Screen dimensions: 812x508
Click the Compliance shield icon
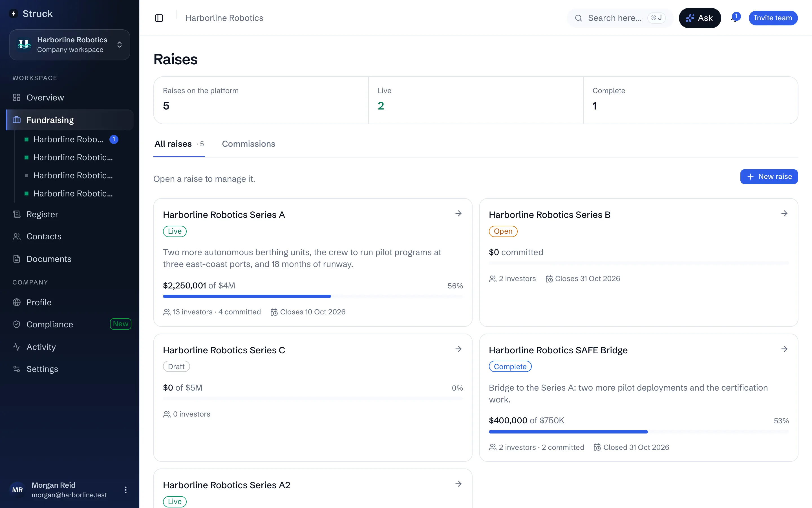[16, 325]
